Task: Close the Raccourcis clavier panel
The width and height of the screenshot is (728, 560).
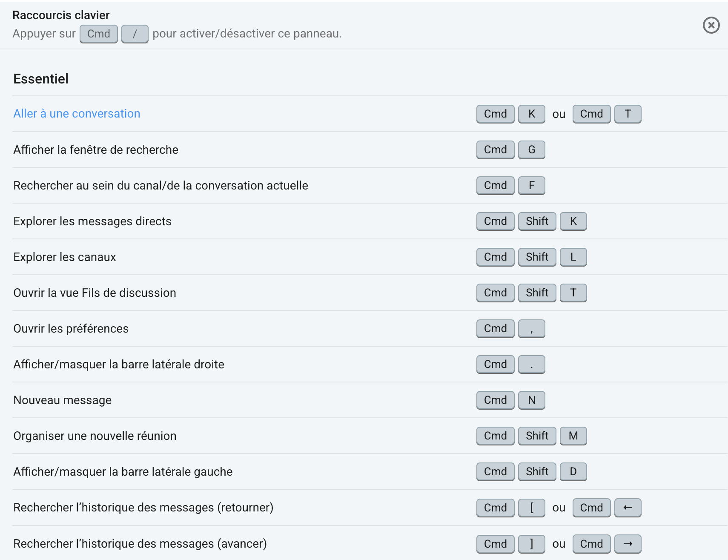Action: coord(711,26)
